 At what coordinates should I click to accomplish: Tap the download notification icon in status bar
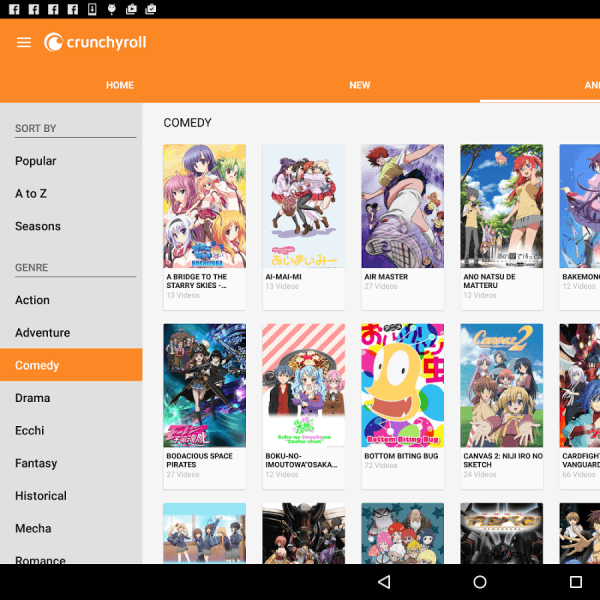[x=92, y=9]
